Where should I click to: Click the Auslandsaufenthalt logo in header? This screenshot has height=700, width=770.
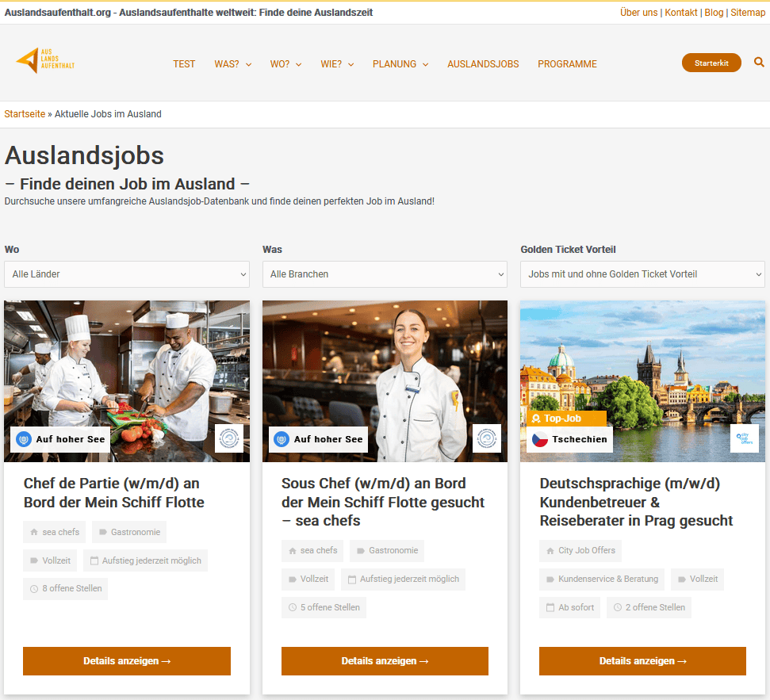point(45,61)
